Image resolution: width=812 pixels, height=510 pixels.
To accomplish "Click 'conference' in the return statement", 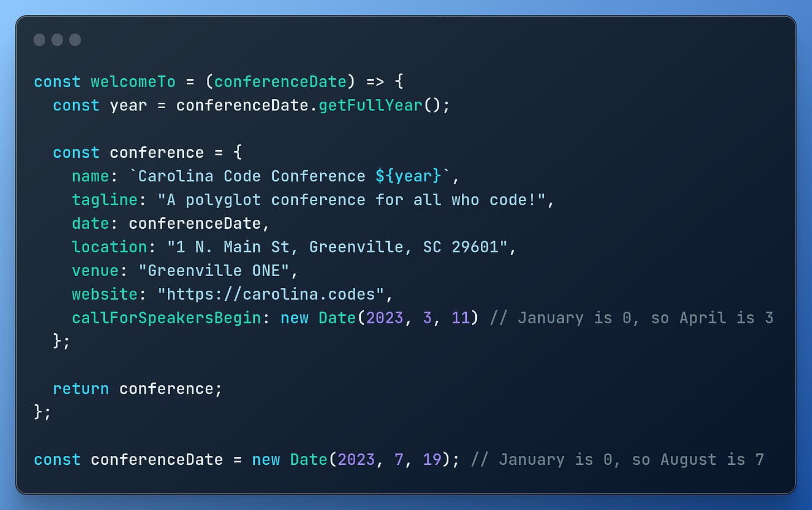I will click(166, 388).
